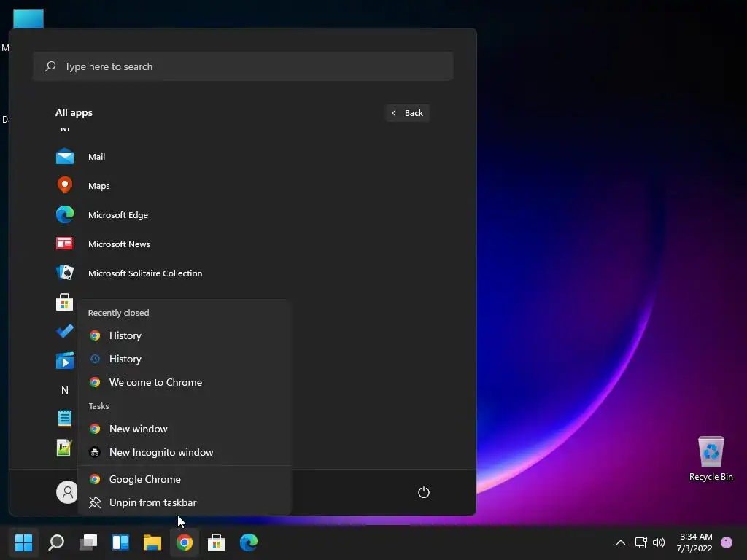
Task: Click the Microsoft Solitaire Collection label
Action: [x=145, y=273]
